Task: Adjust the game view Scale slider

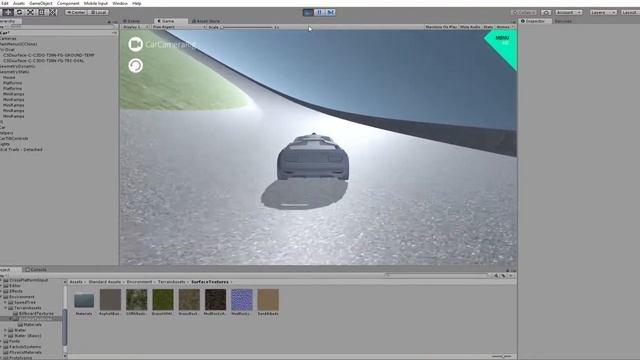Action: (x=247, y=27)
